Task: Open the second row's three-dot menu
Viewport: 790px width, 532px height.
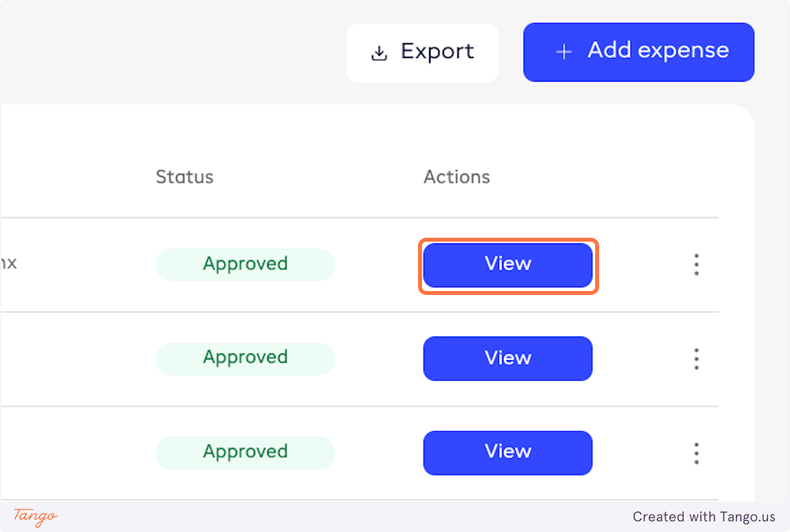Action: coord(696,359)
